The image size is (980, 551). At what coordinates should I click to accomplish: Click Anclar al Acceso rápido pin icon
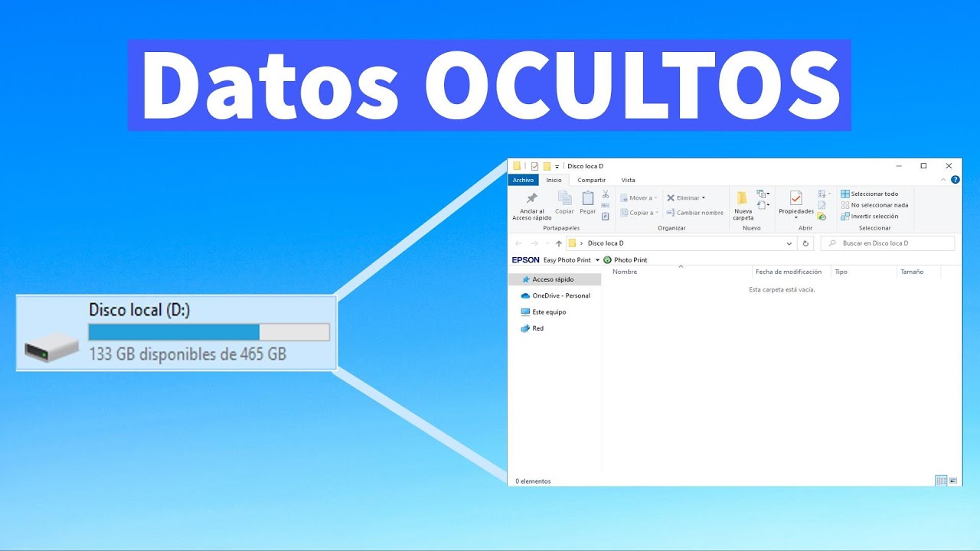(532, 198)
